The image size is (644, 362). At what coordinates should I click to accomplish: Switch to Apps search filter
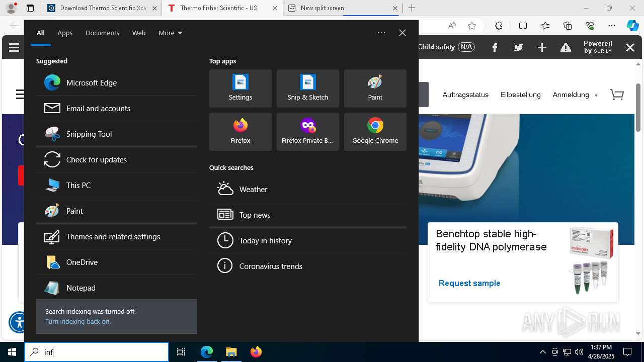(65, 33)
